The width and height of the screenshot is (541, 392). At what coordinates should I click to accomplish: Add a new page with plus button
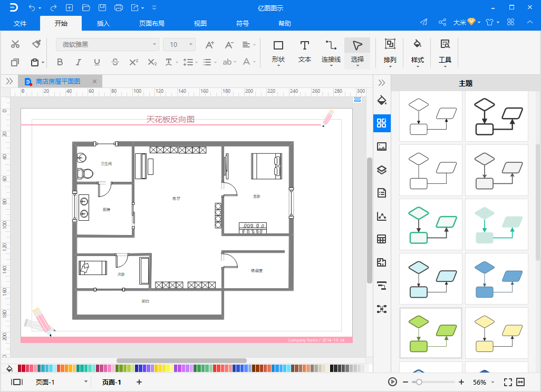click(x=139, y=382)
